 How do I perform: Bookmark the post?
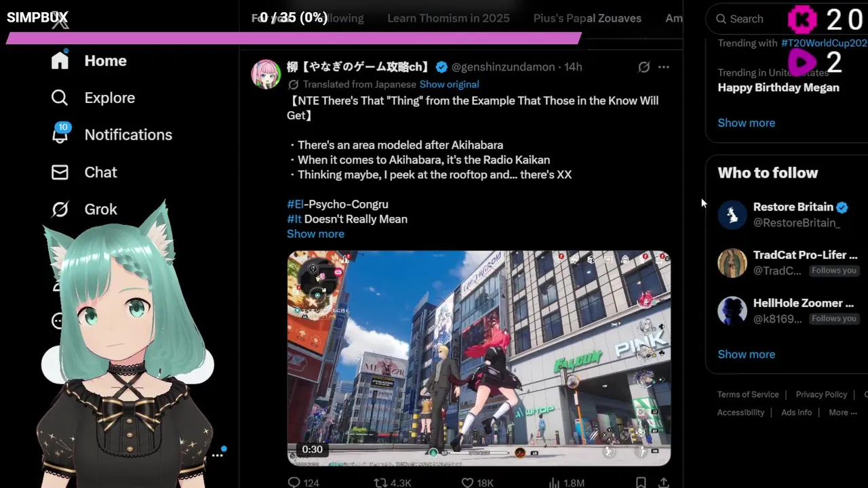pyautogui.click(x=641, y=483)
